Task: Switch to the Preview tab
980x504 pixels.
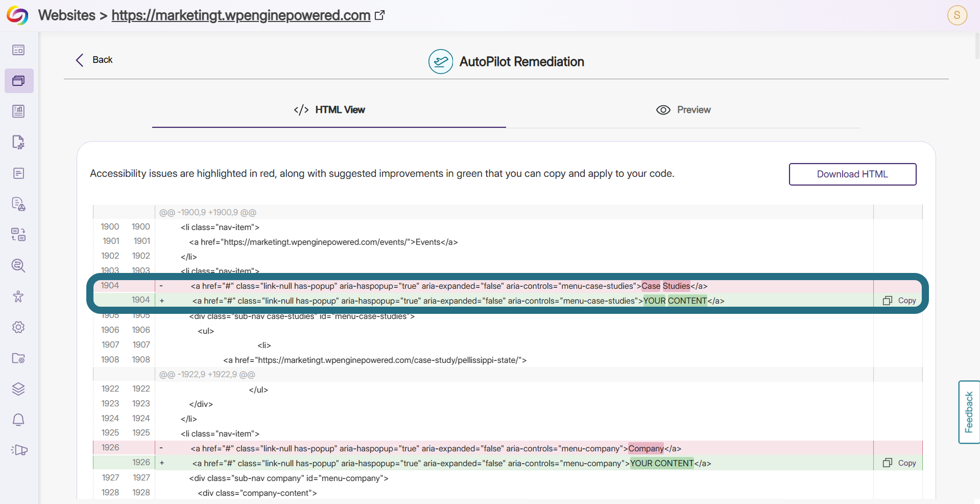Action: 683,110
